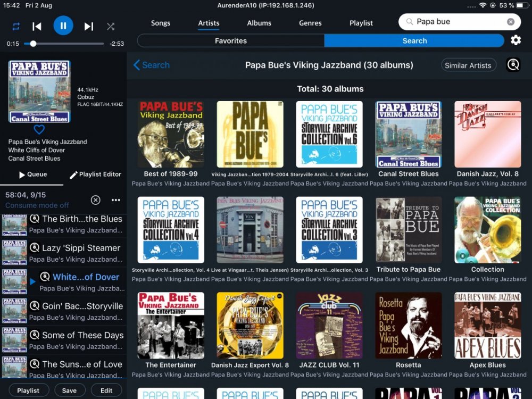Click the search field containing Papa bue
This screenshot has height=399, width=532.
coord(460,22)
